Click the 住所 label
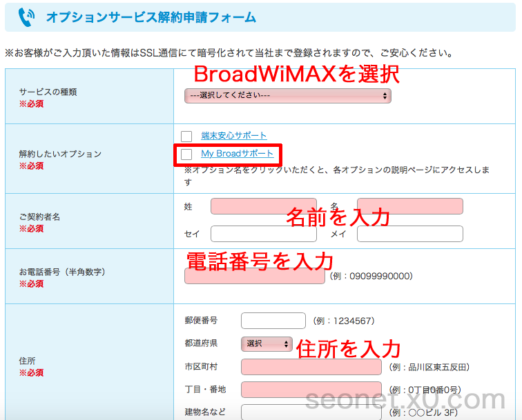This screenshot has height=420, width=522. pyautogui.click(x=27, y=361)
